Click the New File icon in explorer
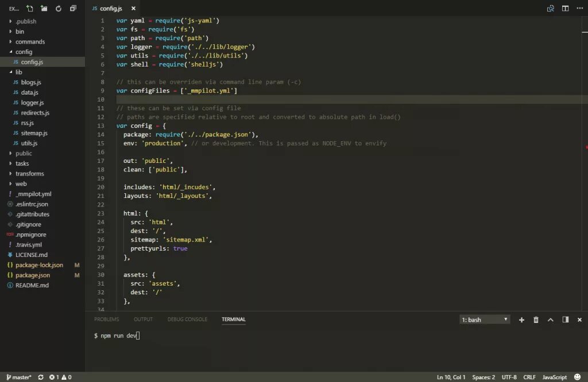Image resolution: width=588 pixels, height=382 pixels. click(x=29, y=8)
